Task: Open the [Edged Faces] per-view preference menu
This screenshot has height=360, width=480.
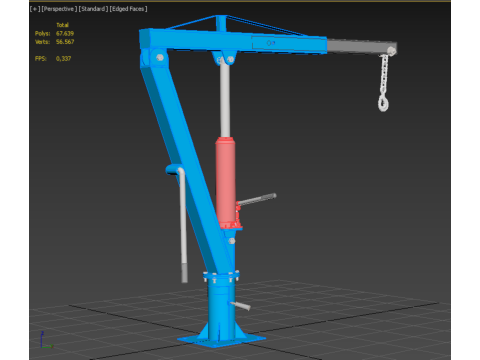Action: click(x=128, y=9)
